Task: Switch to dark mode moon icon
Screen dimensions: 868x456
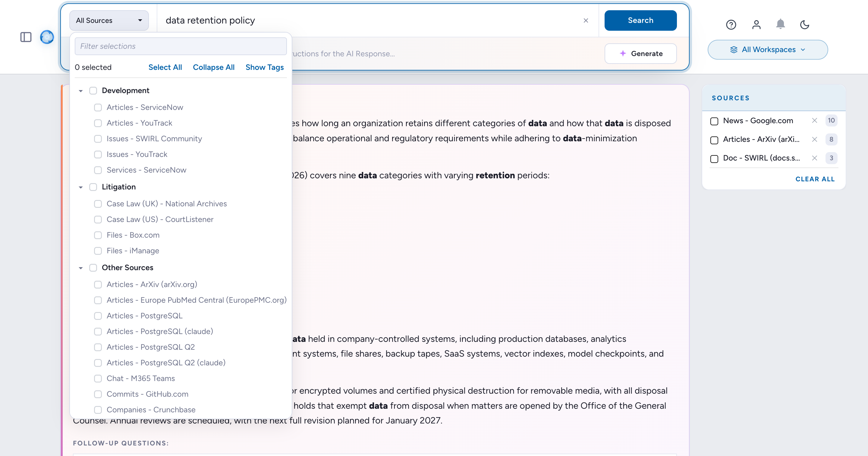Action: [804, 25]
